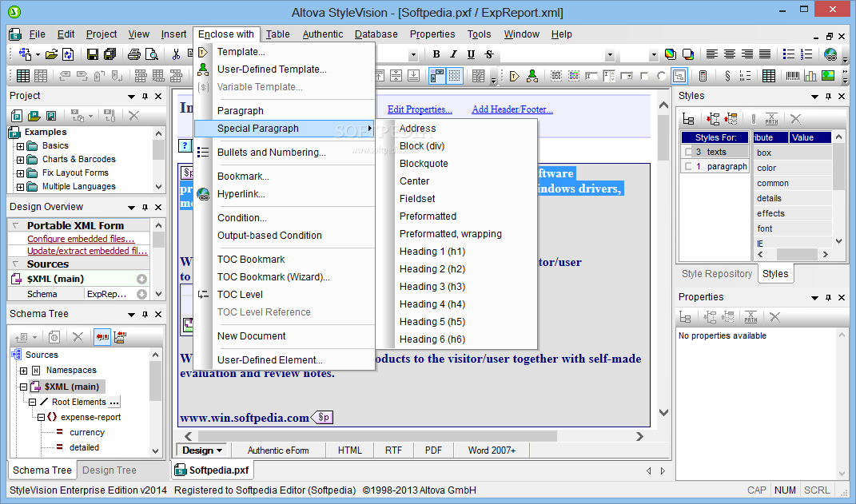Viewport: 856px width, 504px height.
Task: Click Edit Properties link
Action: pos(420,109)
